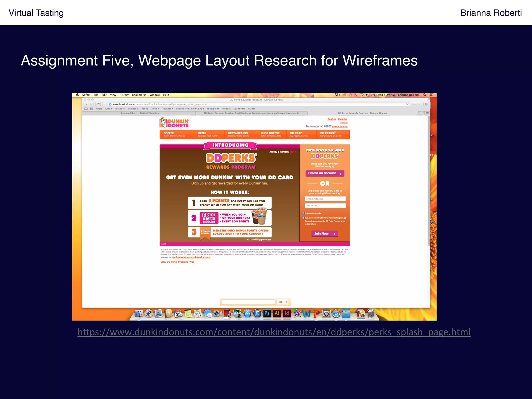Expand the News bookmarks dropdown
Image resolution: width=532 pixels, height=399 pixels.
(x=155, y=109)
